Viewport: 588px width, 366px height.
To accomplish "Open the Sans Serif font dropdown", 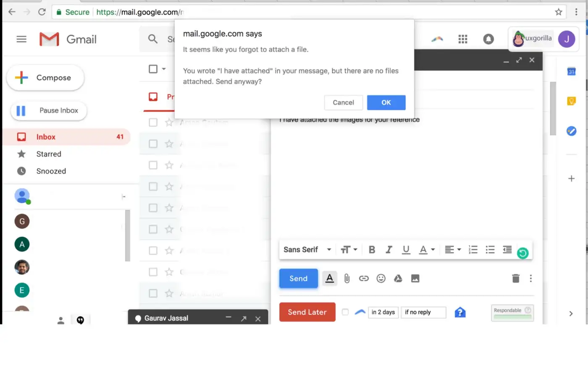I will pyautogui.click(x=307, y=250).
